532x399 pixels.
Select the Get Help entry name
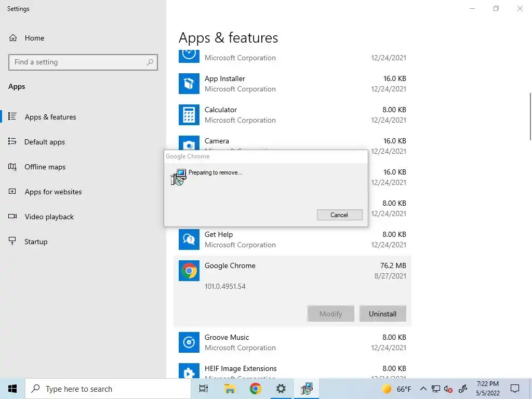point(219,234)
